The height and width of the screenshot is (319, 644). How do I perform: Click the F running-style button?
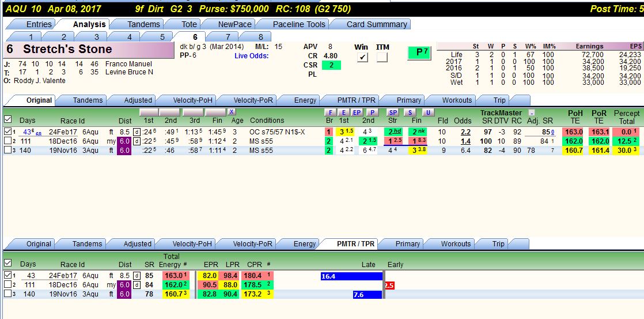click(330, 112)
